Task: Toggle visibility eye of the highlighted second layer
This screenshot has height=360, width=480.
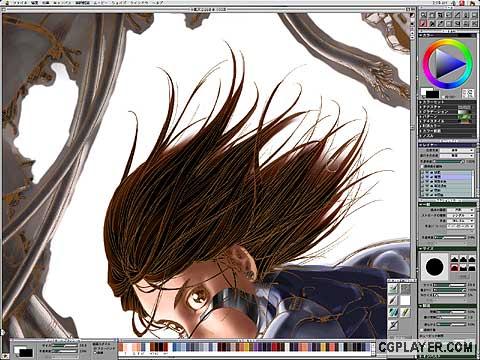Action: (x=427, y=177)
